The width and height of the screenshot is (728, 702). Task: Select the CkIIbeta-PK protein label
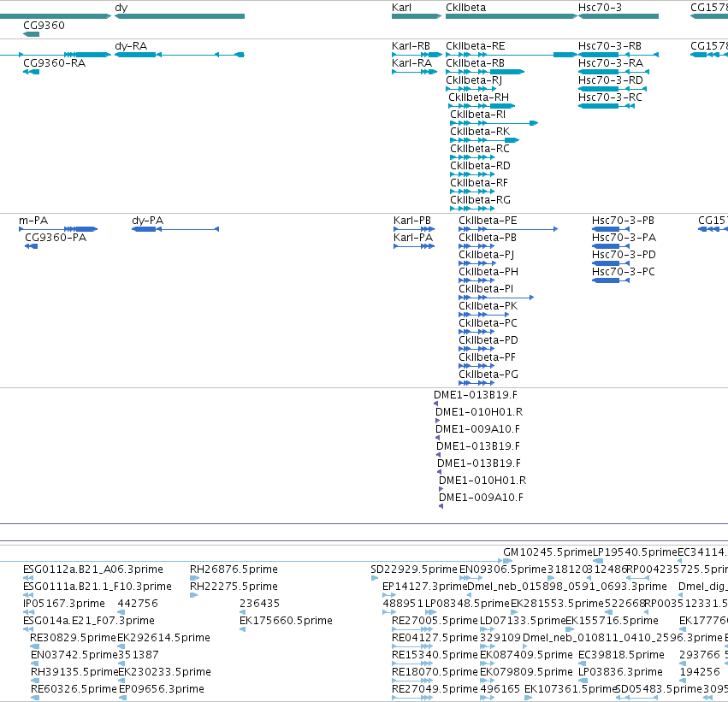(x=488, y=306)
